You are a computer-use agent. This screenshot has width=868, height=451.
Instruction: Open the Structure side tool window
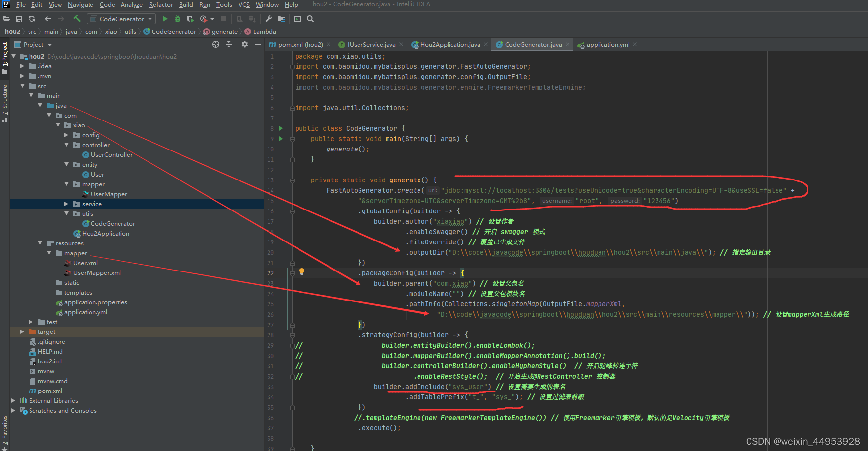[x=5, y=102]
